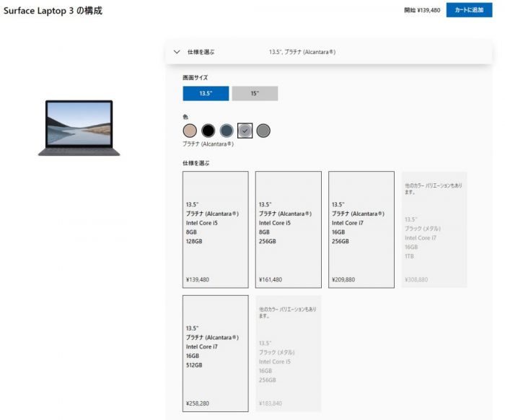Select Core i5 8GB 256GB ¥161,480 configuration
The height and width of the screenshot is (420, 505).
tap(289, 229)
